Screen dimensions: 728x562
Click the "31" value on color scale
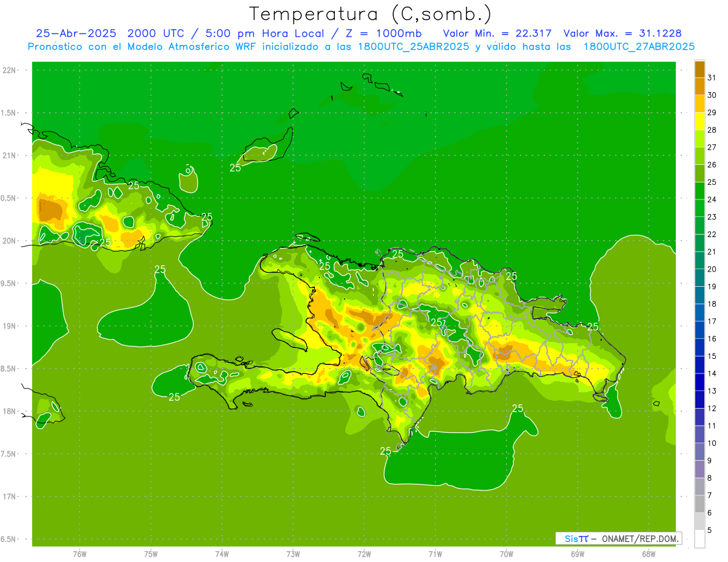tap(712, 78)
